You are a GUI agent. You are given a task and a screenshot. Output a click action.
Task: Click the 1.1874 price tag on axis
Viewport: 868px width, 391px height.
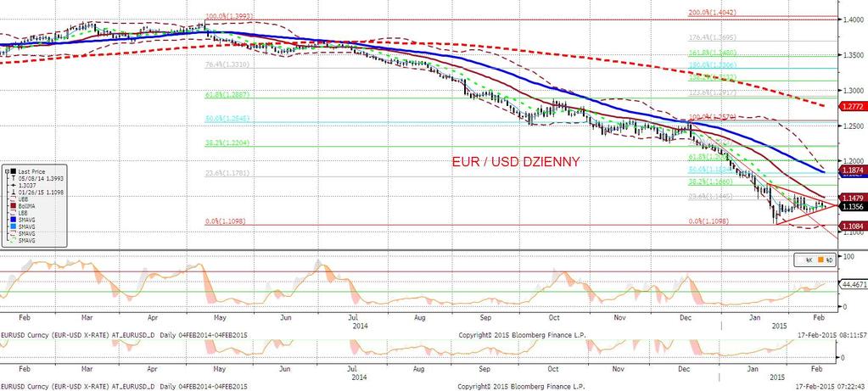pos(853,170)
